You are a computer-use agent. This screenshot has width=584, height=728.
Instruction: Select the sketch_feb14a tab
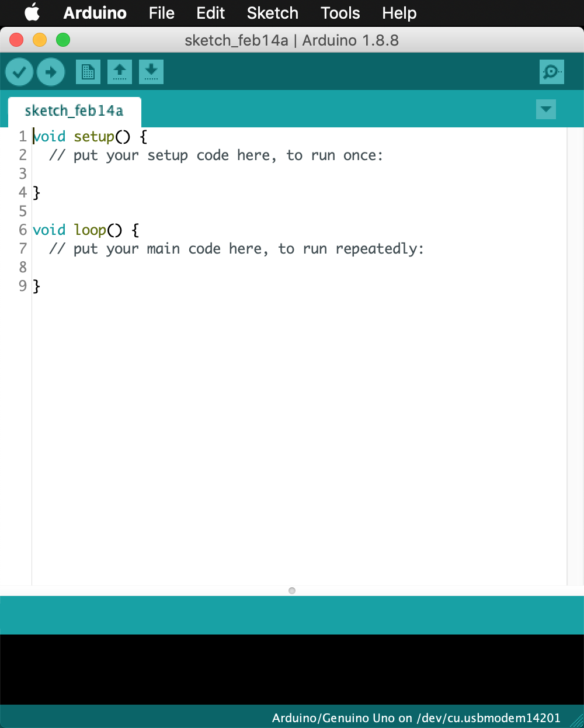tap(74, 111)
